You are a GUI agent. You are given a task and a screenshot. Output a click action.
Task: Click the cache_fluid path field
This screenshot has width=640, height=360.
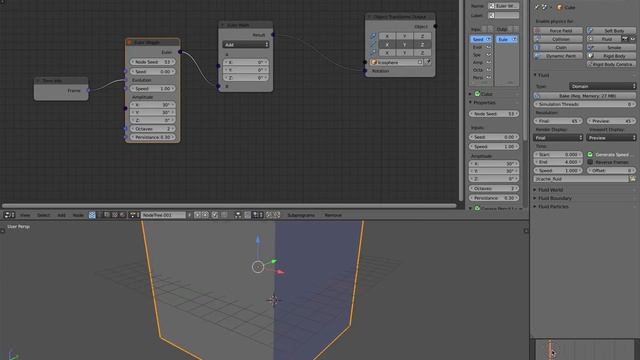click(581, 179)
